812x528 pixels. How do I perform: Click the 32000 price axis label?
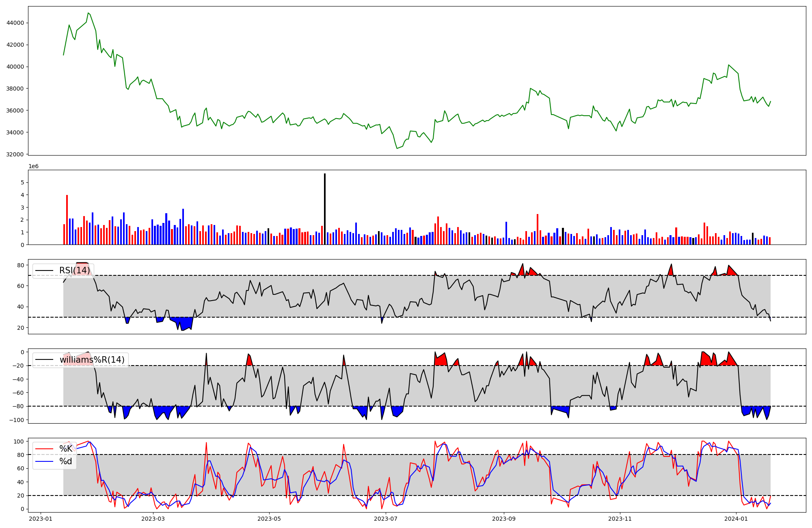click(x=15, y=154)
